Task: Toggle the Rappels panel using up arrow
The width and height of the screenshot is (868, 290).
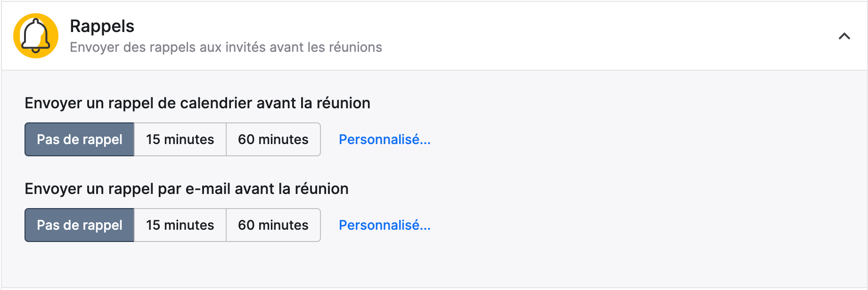Action: tap(844, 36)
